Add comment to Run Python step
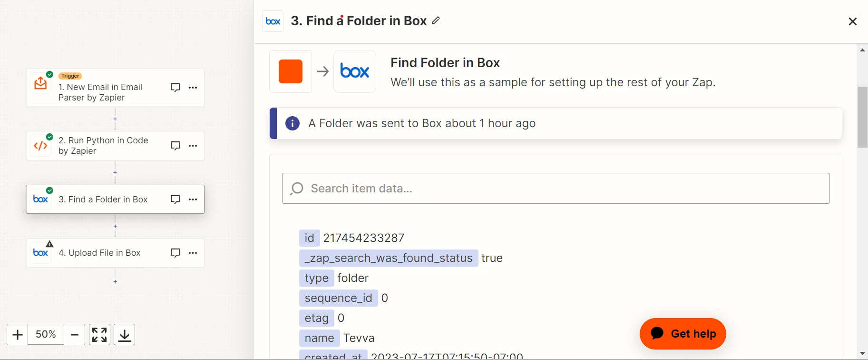868x360 pixels. (175, 146)
